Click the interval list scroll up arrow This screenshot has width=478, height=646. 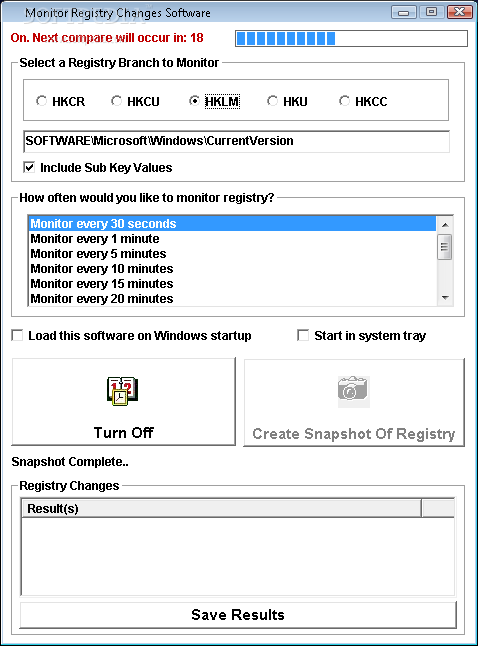coord(445,225)
